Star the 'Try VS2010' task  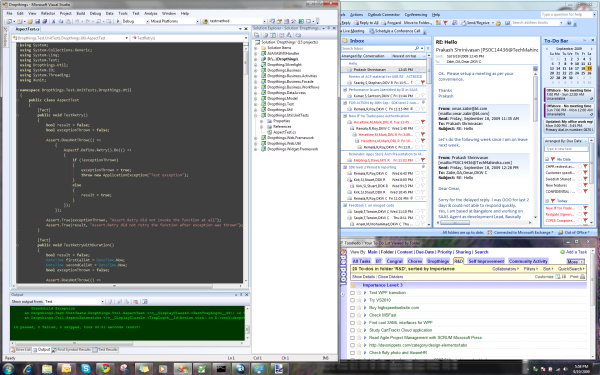(359, 300)
